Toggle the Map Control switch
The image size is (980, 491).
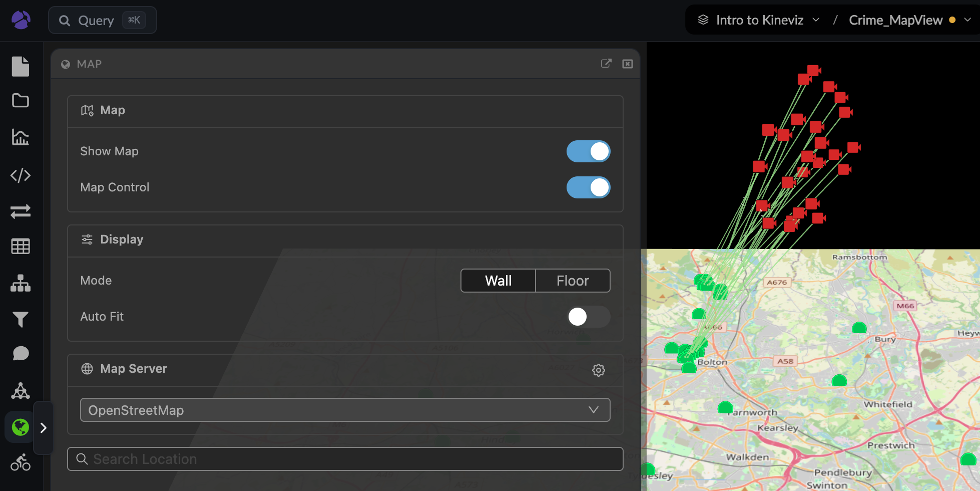click(589, 187)
